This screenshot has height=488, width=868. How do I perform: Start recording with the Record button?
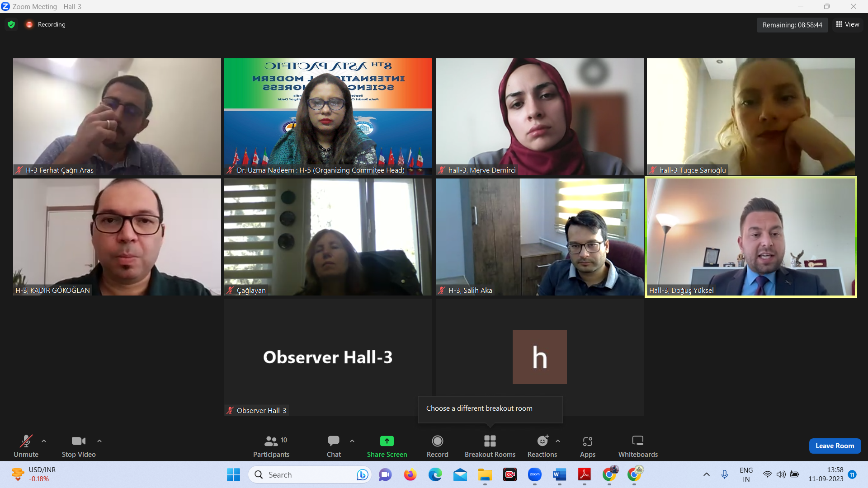437,441
